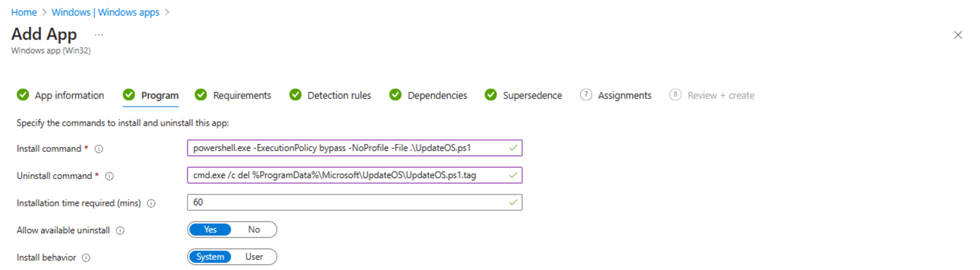This screenshot has height=270, width=980.
Task: Open the ellipsis menu beside Add App
Action: pos(99,35)
